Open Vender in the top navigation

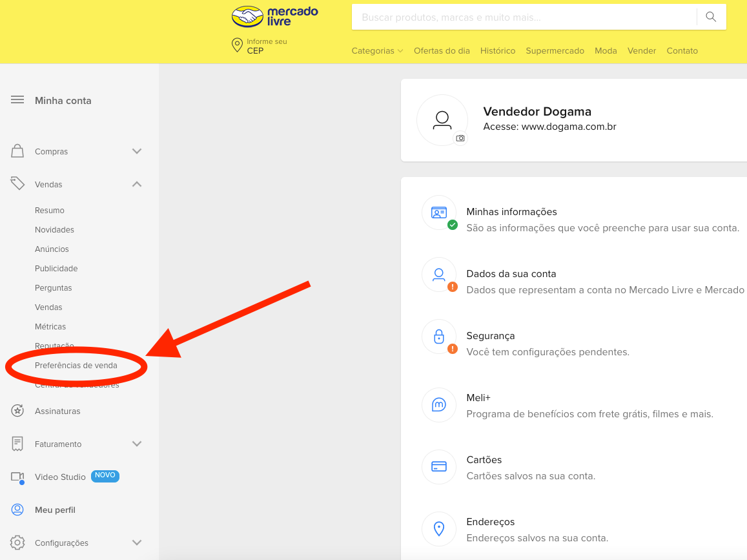point(642,50)
